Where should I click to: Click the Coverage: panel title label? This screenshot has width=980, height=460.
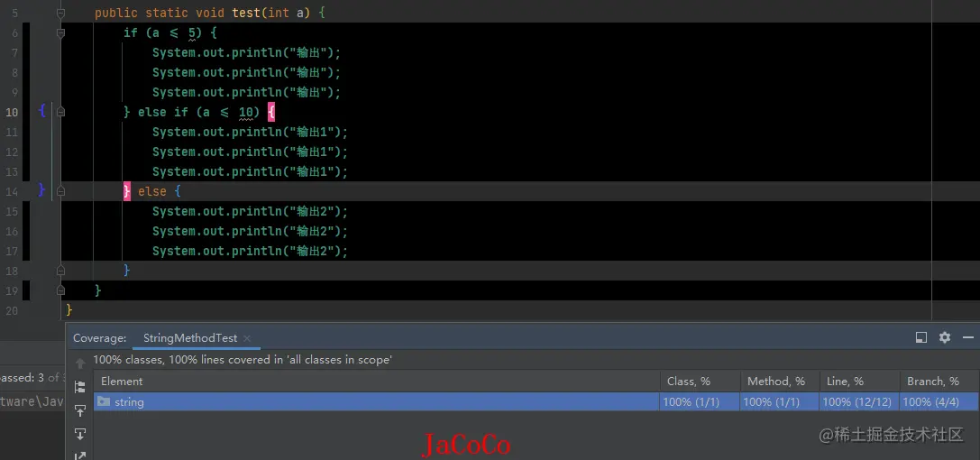click(100, 338)
